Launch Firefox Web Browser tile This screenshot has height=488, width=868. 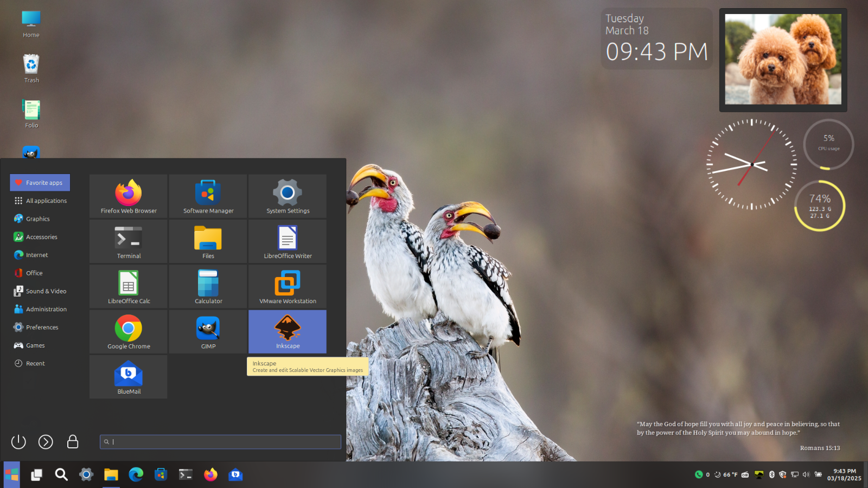129,196
